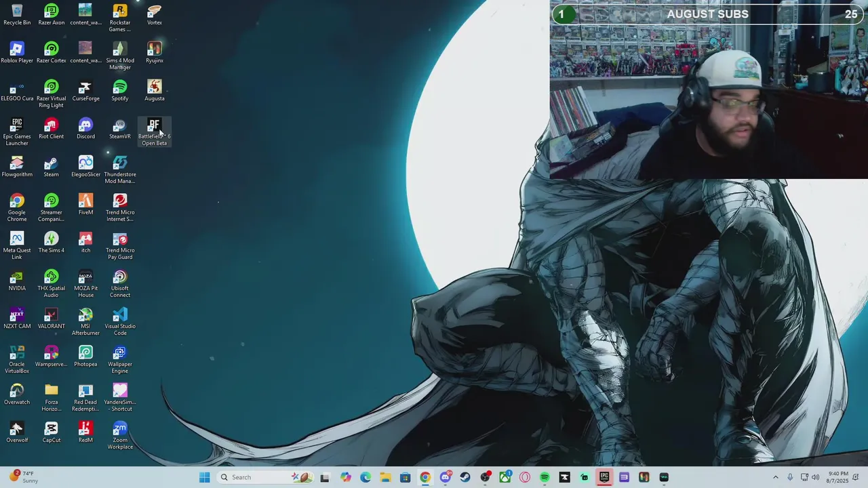The image size is (868, 488).
Task: Select the FiveM desktop icon
Action: coord(85,205)
